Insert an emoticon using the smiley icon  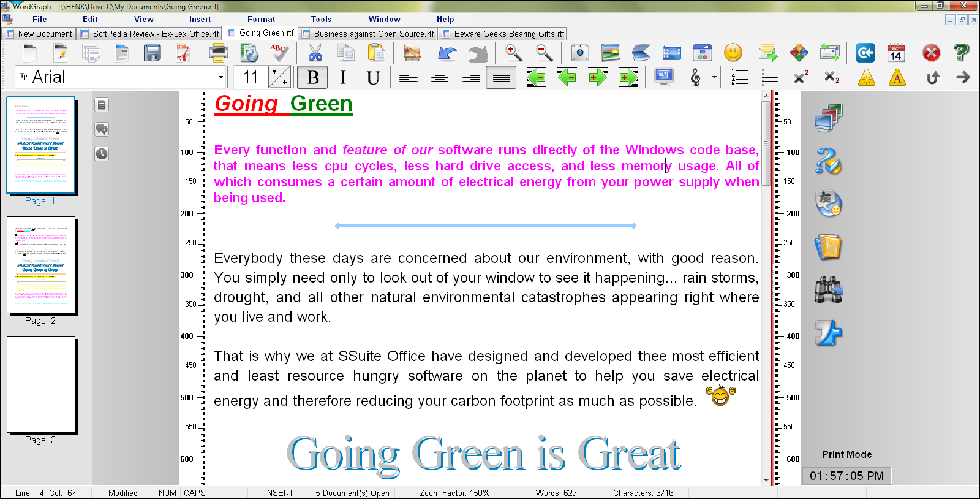pos(733,53)
